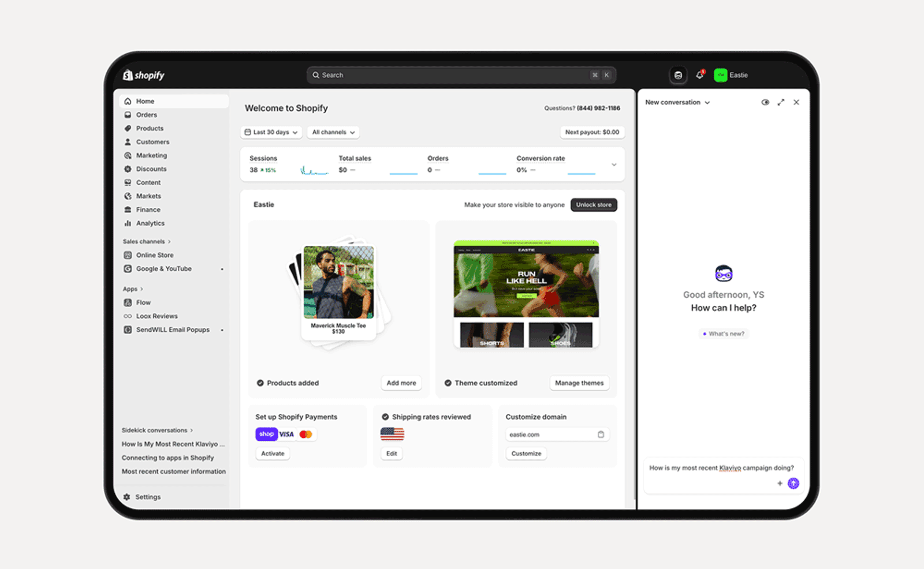
Task: Click the Run Like Hell theme preview
Action: pyautogui.click(x=526, y=294)
